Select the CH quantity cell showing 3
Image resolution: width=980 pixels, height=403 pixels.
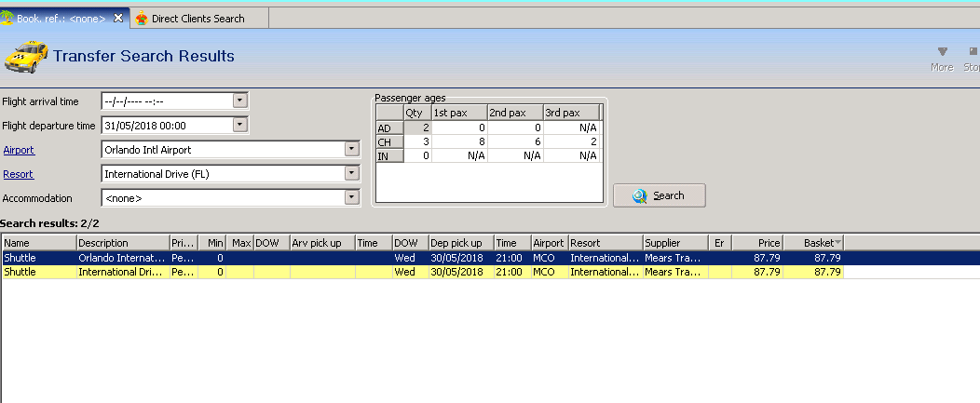pyautogui.click(x=417, y=141)
